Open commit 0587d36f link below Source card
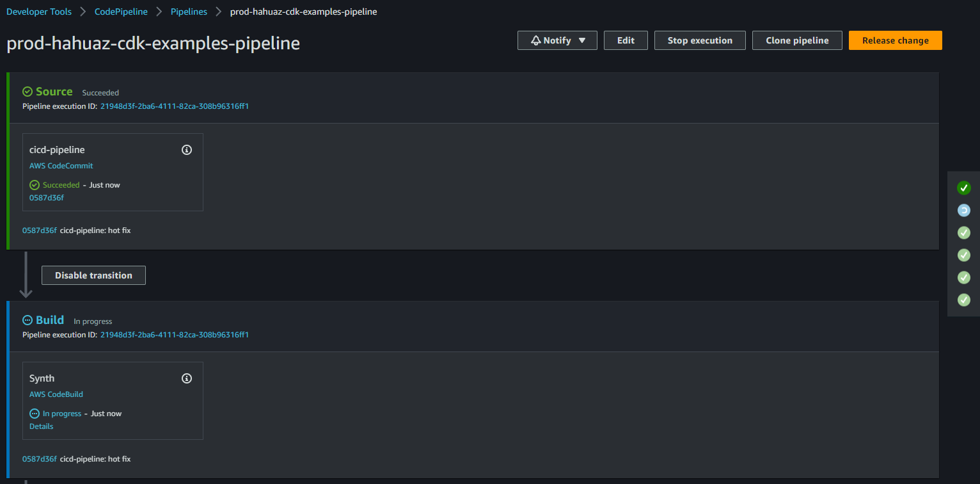 [40, 230]
